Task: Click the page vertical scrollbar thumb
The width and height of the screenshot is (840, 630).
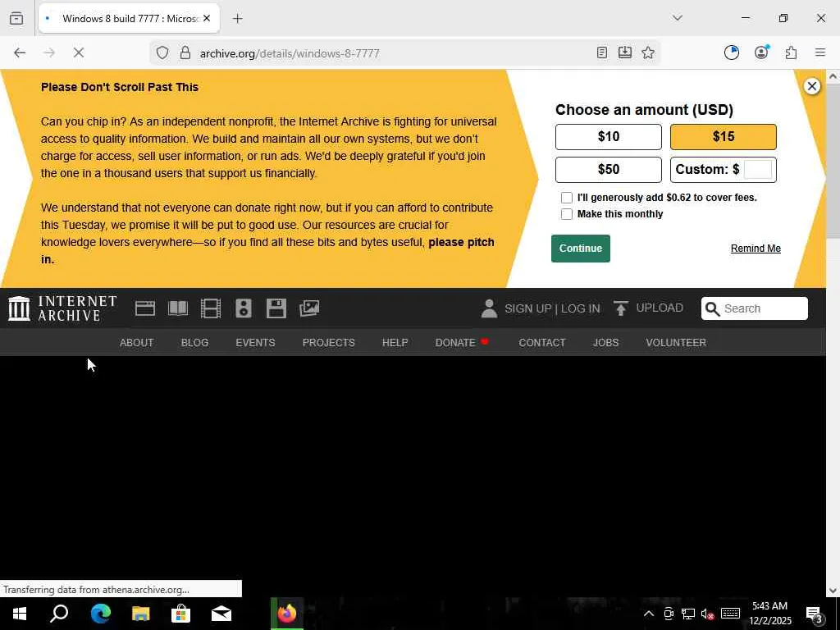Action: (x=833, y=161)
